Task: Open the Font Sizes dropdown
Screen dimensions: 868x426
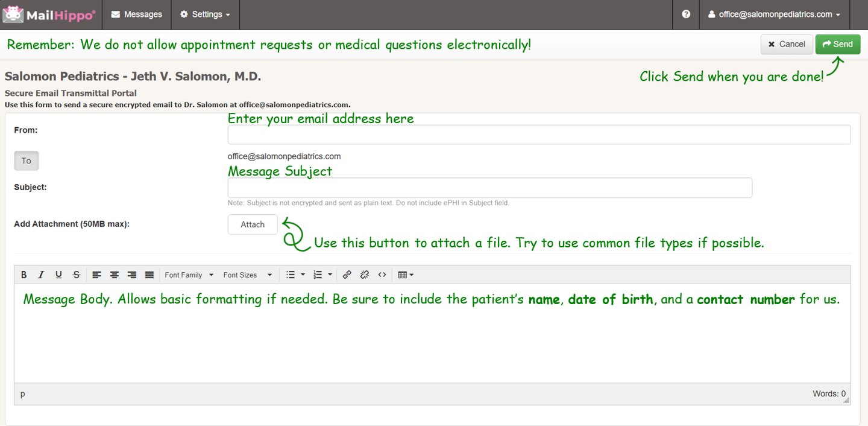Action: (x=247, y=275)
